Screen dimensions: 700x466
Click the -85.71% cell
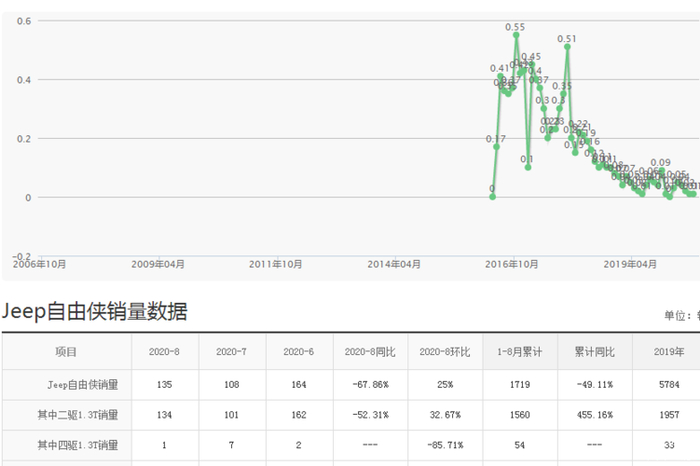(x=445, y=445)
